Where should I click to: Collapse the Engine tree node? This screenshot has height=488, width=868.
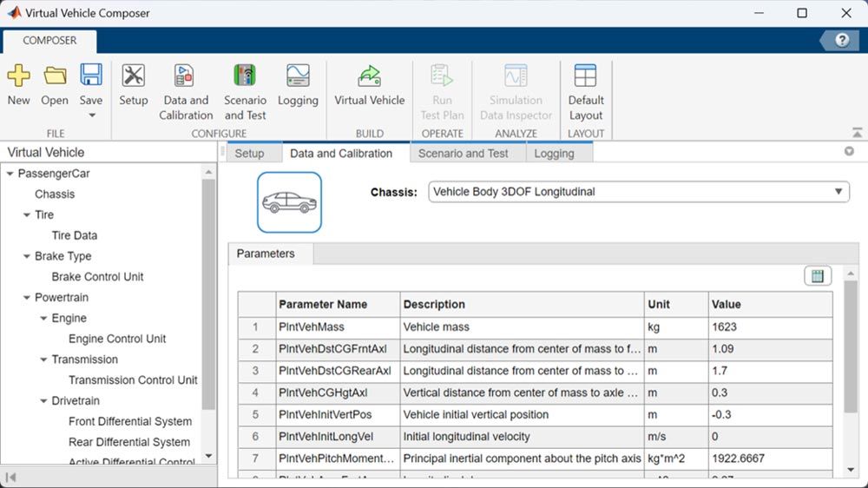(x=43, y=319)
